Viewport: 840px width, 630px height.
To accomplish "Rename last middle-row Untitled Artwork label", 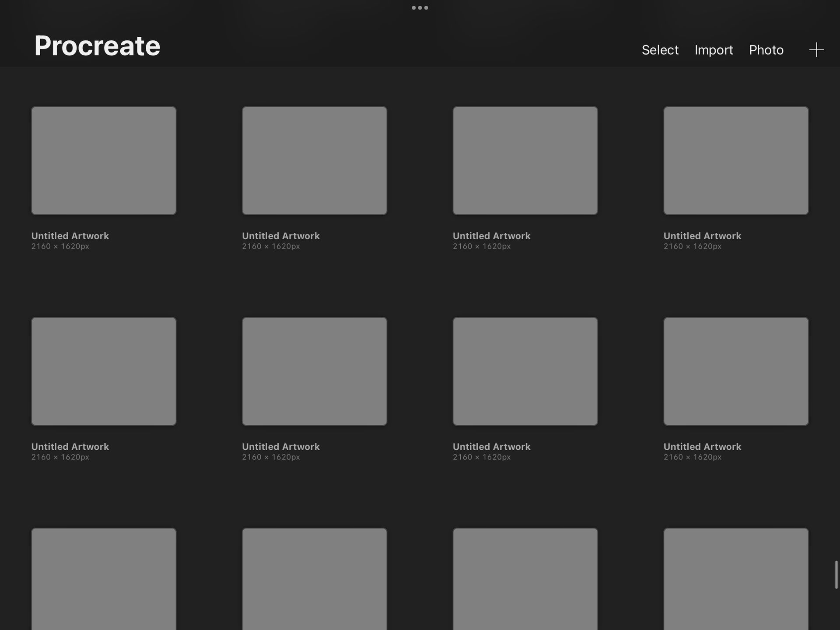I will [x=702, y=447].
